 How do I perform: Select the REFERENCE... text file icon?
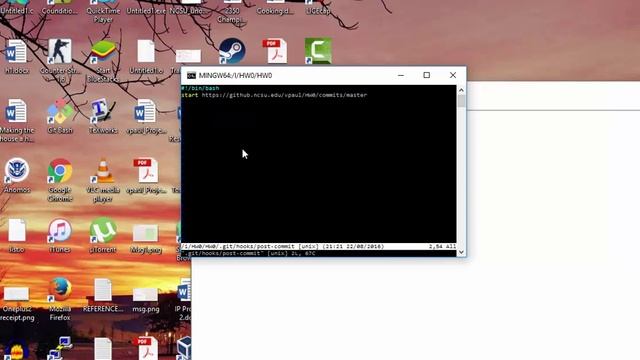click(x=103, y=290)
